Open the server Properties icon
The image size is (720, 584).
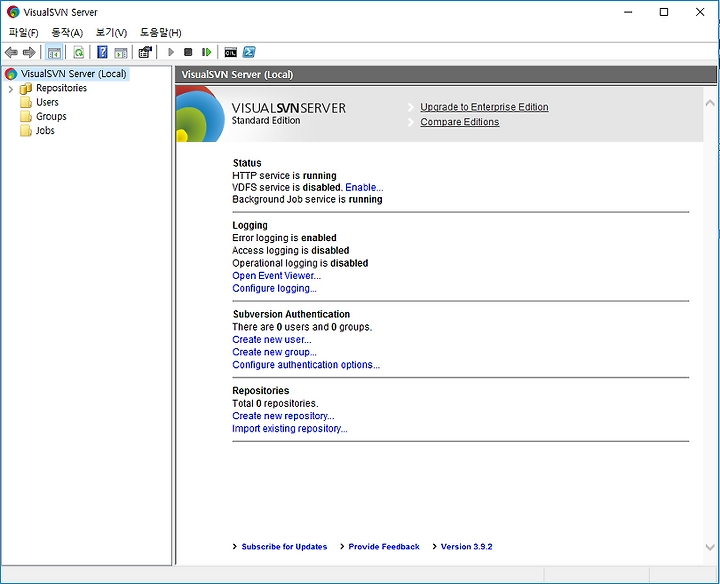point(146,52)
